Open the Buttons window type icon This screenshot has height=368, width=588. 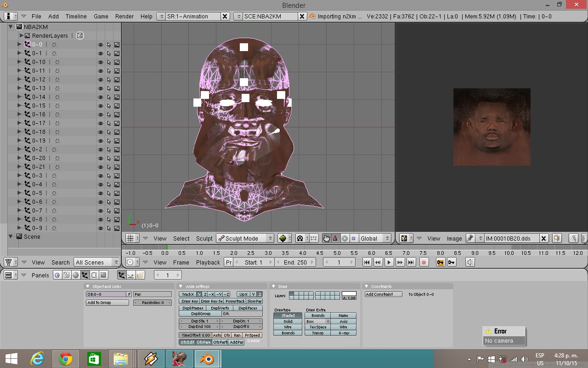[11, 275]
